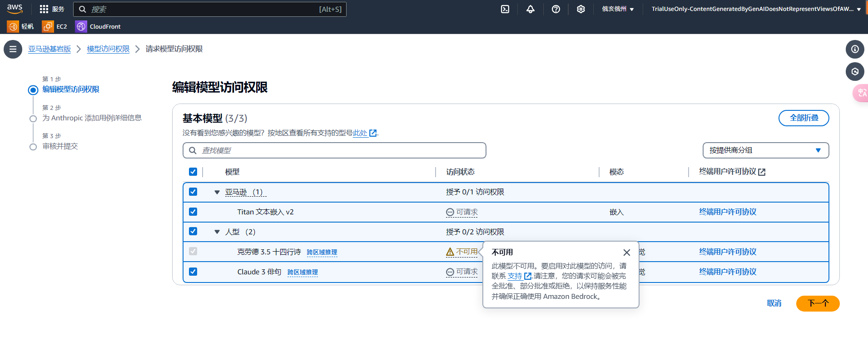
Task: Click the 亚马逊 (1) group name
Action: tap(245, 192)
